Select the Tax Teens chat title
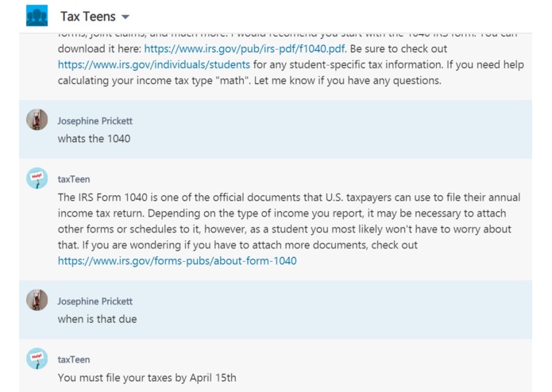Viewport: 552px width, 392px height. point(88,17)
